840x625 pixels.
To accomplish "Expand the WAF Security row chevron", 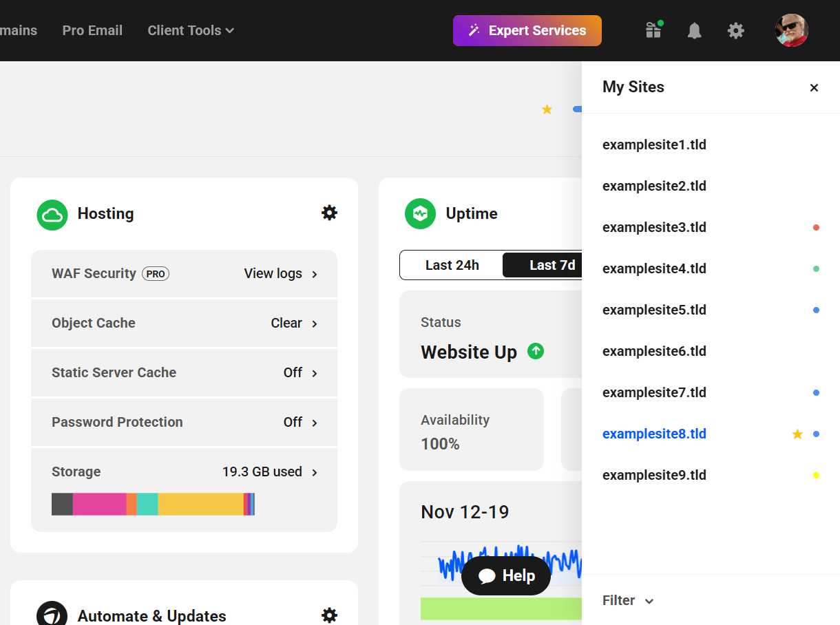I will coord(314,273).
